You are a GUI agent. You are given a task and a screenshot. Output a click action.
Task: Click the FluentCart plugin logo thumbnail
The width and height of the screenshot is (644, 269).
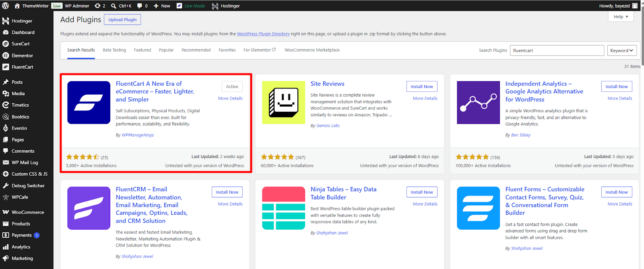click(x=89, y=103)
